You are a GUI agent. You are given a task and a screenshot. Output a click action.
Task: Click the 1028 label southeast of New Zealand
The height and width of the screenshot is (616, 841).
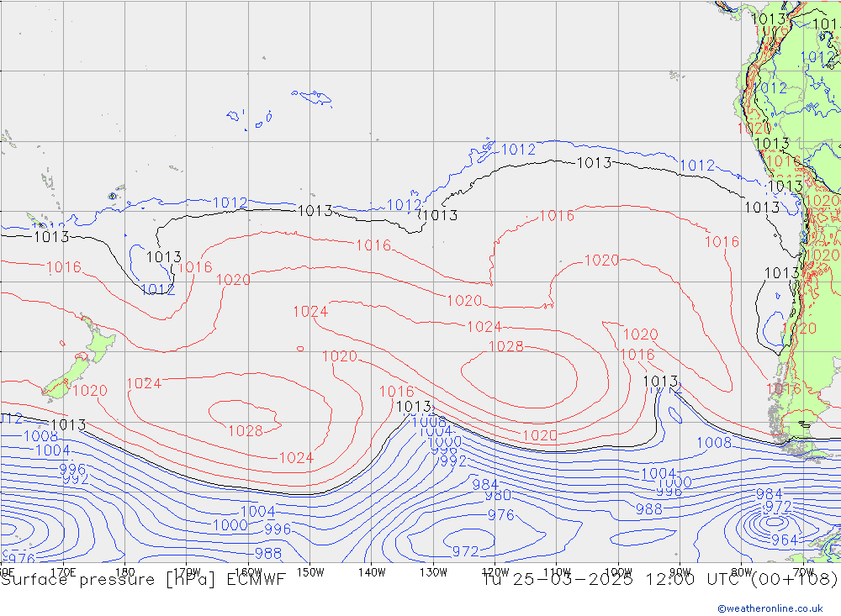point(246,431)
